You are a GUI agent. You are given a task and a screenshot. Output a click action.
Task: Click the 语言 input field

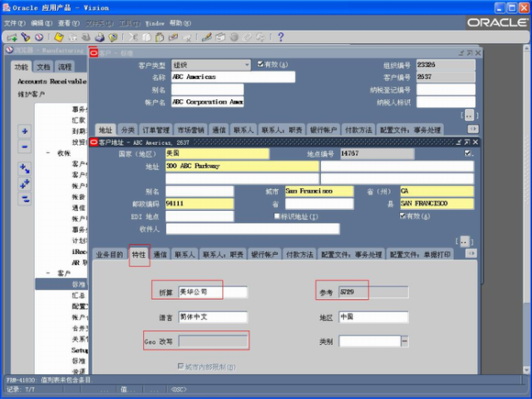(213, 316)
